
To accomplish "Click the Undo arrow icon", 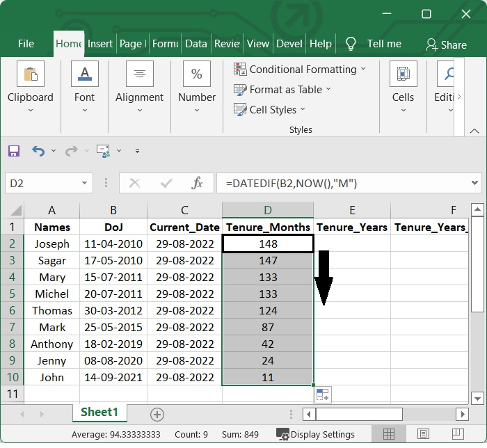I will pyautogui.click(x=38, y=151).
